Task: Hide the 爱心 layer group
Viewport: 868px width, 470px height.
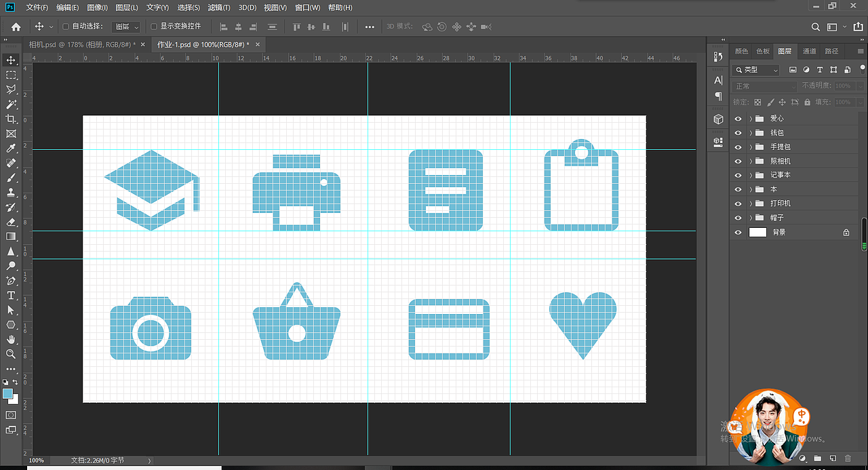Action: (x=738, y=119)
